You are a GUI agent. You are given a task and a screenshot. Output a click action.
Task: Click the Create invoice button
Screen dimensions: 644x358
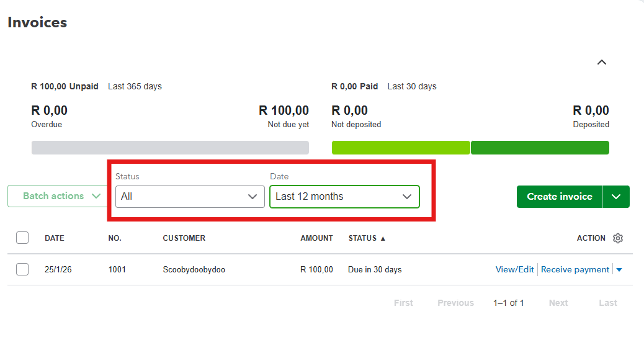(x=559, y=197)
